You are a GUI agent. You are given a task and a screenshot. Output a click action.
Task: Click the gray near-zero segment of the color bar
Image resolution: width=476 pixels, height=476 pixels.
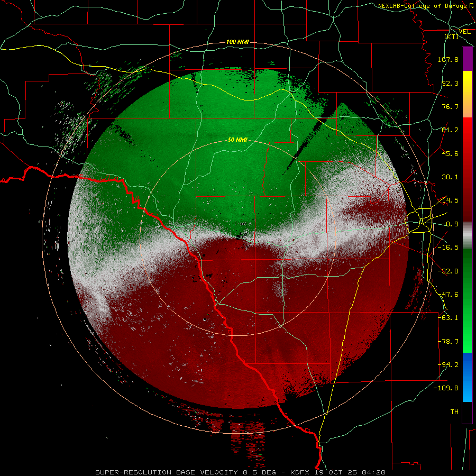tap(467, 235)
